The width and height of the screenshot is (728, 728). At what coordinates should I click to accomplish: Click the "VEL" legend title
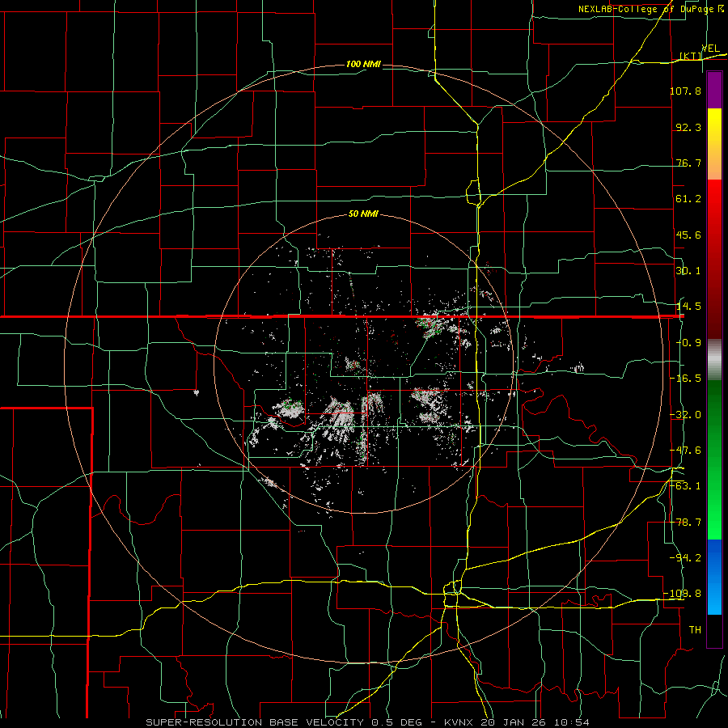(710, 49)
